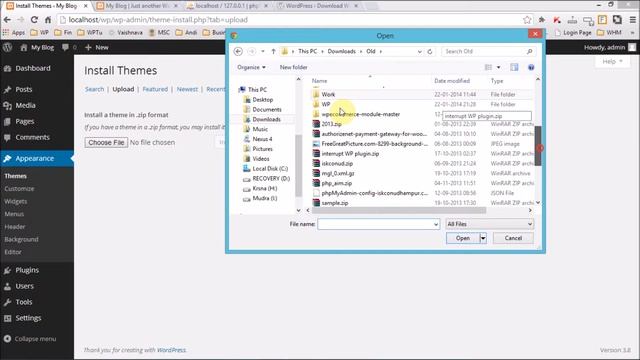
Task: Click the Dashboard sidebar icon
Action: pyautogui.click(x=7, y=69)
